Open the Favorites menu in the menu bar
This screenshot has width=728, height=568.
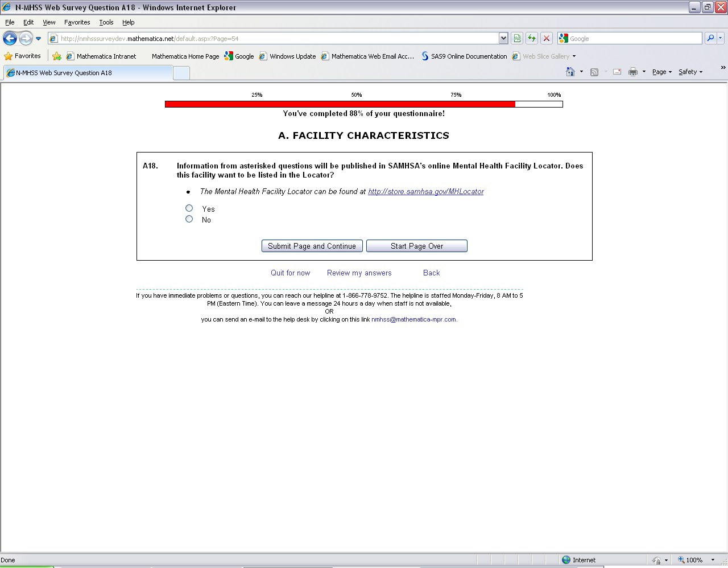77,22
